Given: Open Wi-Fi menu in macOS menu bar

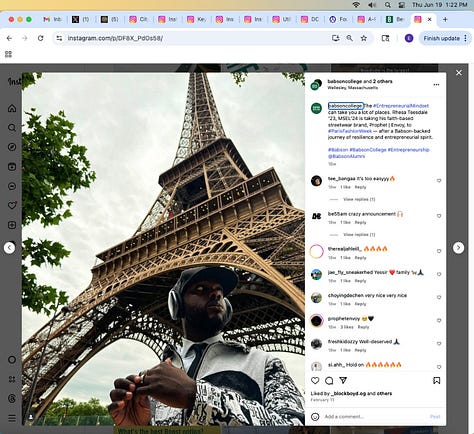Looking at the screenshot, I should pyautogui.click(x=356, y=5).
